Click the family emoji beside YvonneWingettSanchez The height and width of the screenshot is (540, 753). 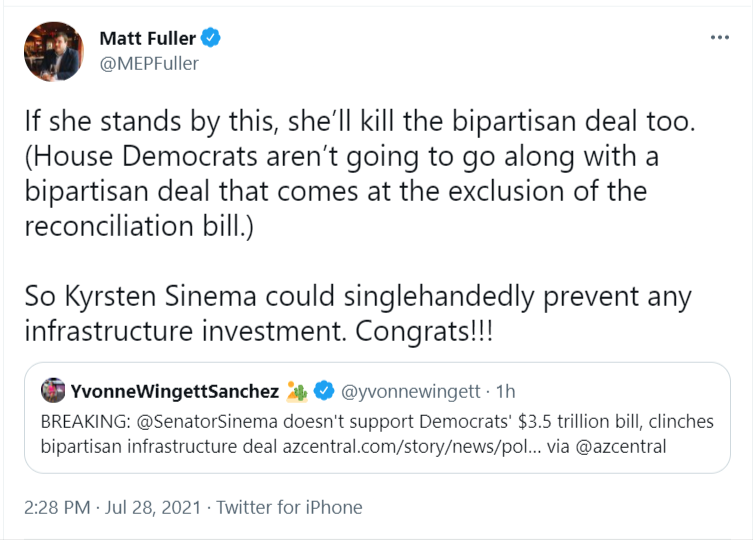298,390
